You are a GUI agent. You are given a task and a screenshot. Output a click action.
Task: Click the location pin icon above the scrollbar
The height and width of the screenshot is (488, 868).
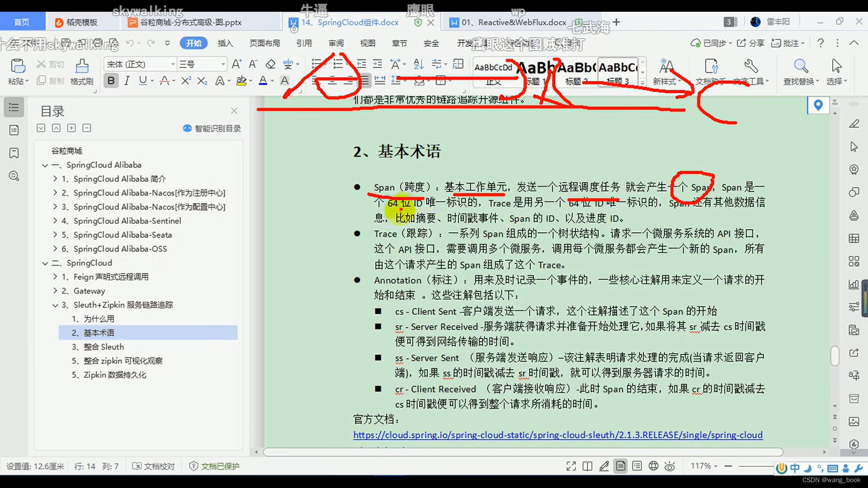tap(818, 105)
